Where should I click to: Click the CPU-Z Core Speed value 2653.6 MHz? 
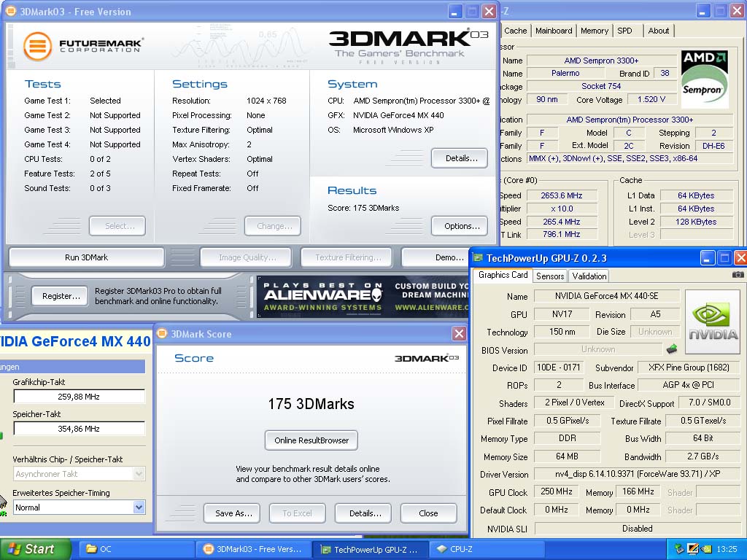tap(561, 195)
